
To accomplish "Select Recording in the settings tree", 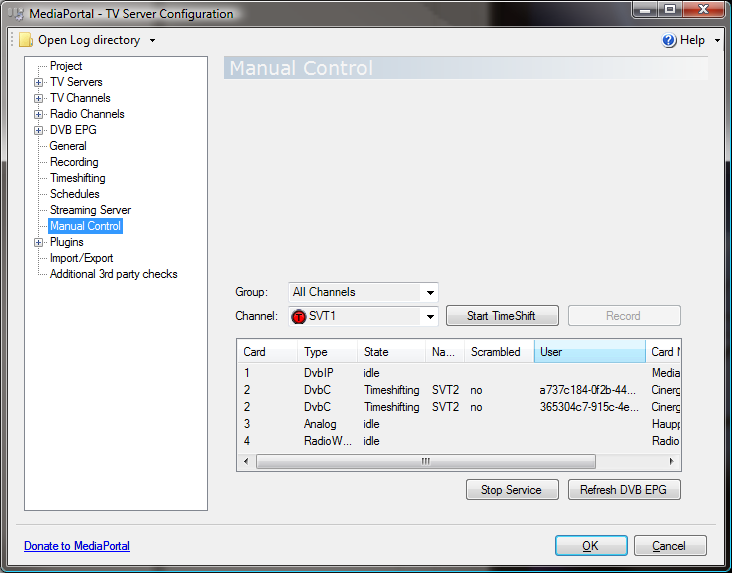I will [74, 162].
